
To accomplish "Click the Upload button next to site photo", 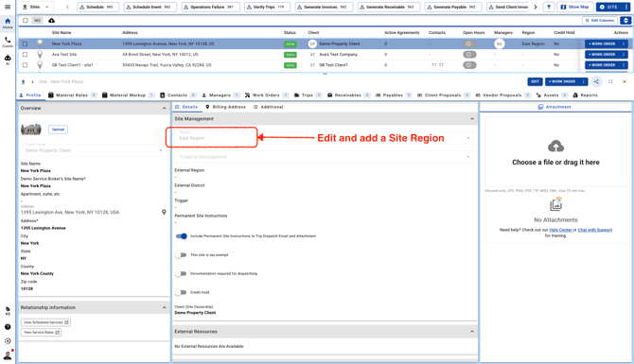I will click(59, 130).
